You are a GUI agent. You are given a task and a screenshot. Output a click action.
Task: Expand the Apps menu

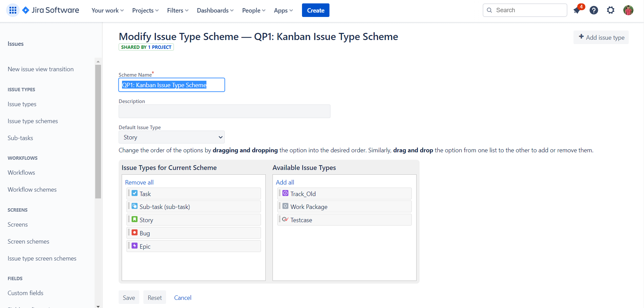click(283, 11)
